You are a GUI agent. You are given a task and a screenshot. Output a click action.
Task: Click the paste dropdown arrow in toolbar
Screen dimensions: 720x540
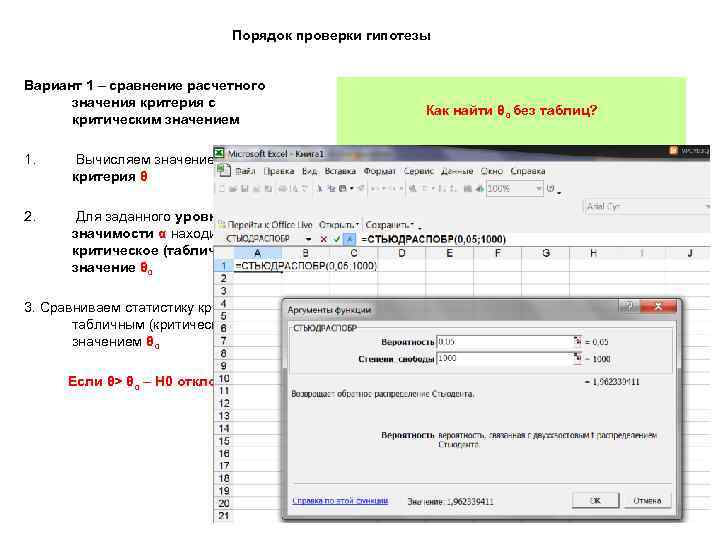click(352, 189)
